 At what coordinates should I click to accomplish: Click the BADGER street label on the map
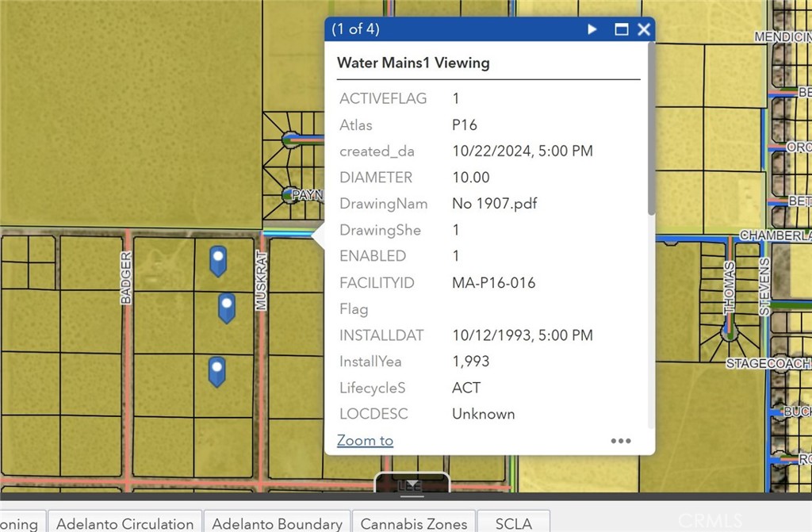126,277
